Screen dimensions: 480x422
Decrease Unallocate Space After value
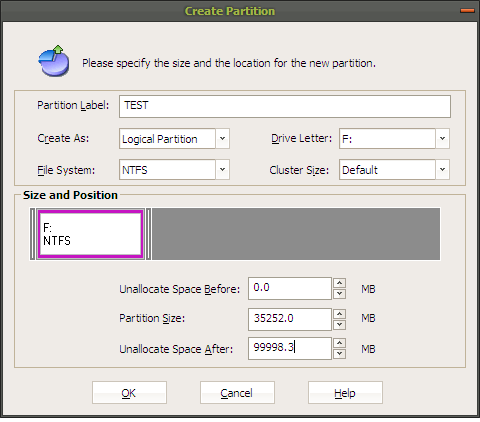339,354
